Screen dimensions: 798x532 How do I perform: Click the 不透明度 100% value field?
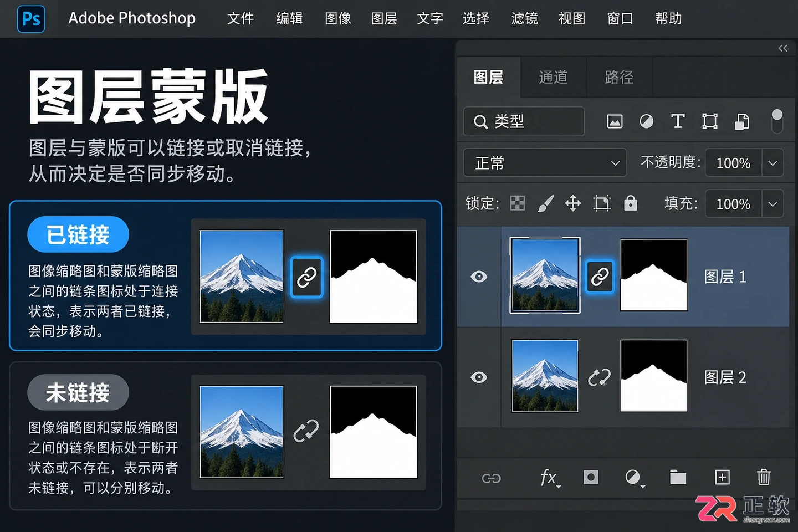click(733, 163)
